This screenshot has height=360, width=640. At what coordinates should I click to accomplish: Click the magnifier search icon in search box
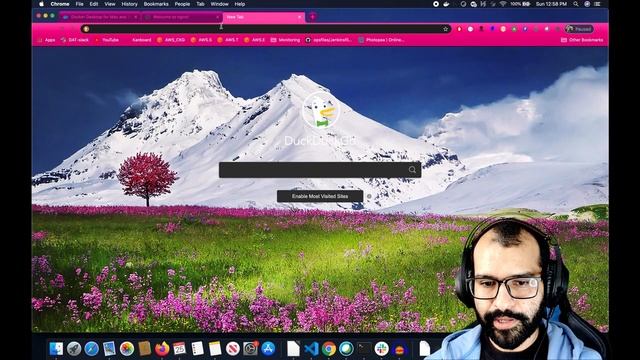pos(412,170)
